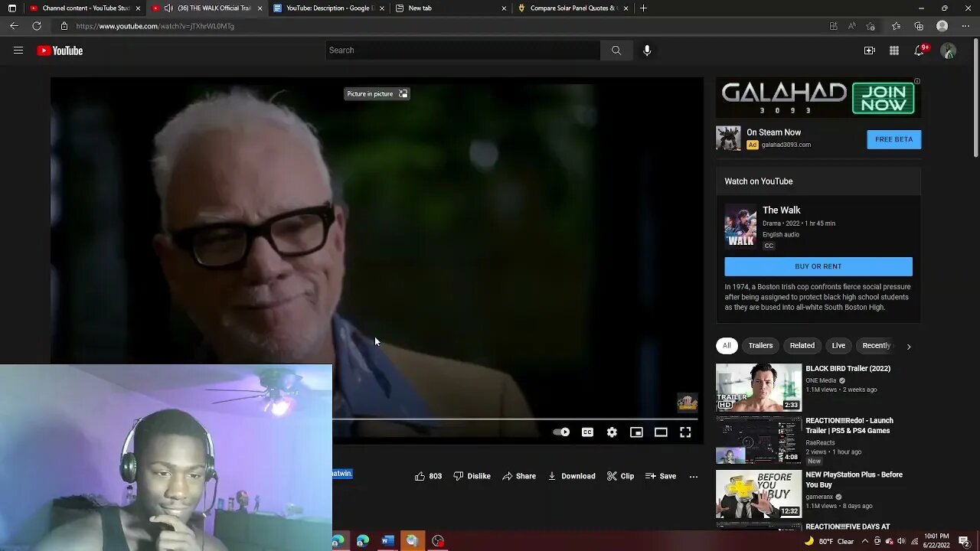Open browser collections icon

coord(919,26)
